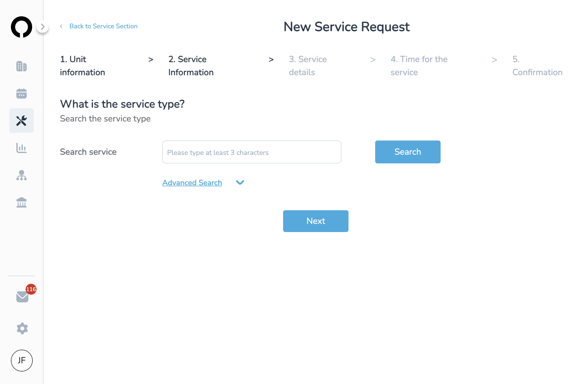Screen dimensions: 588x384
Task: Open the JF user avatar
Action: tap(22, 361)
